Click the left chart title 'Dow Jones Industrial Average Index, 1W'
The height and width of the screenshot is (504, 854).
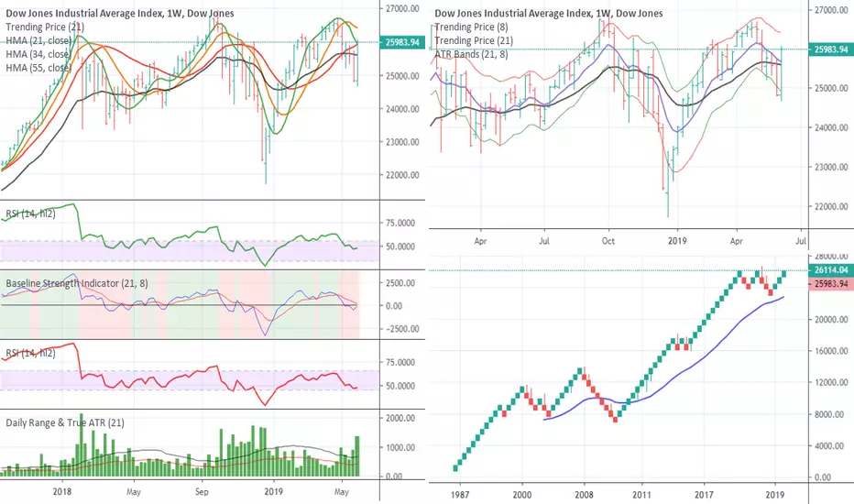[x=93, y=13]
